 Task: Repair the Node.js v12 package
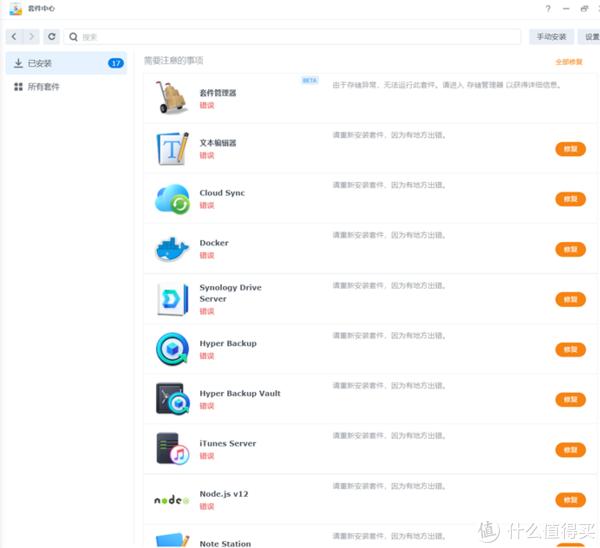(571, 500)
